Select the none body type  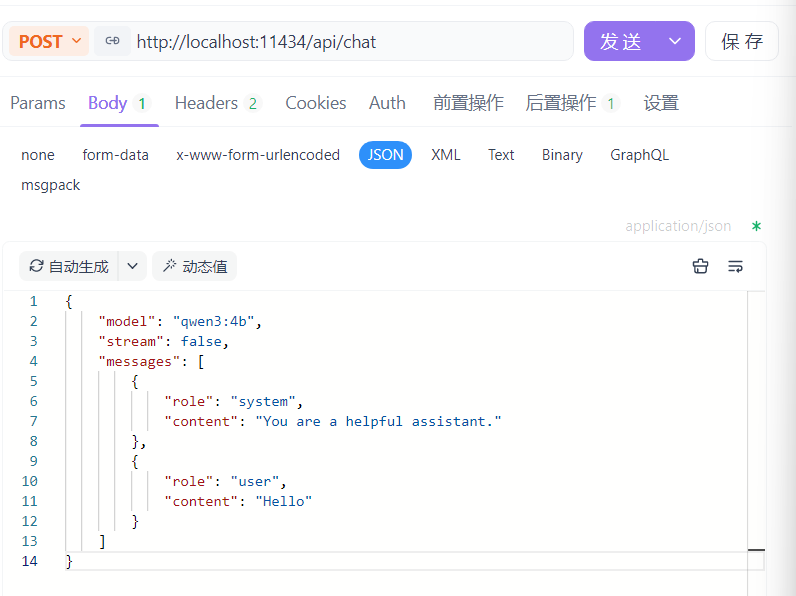[x=38, y=155]
